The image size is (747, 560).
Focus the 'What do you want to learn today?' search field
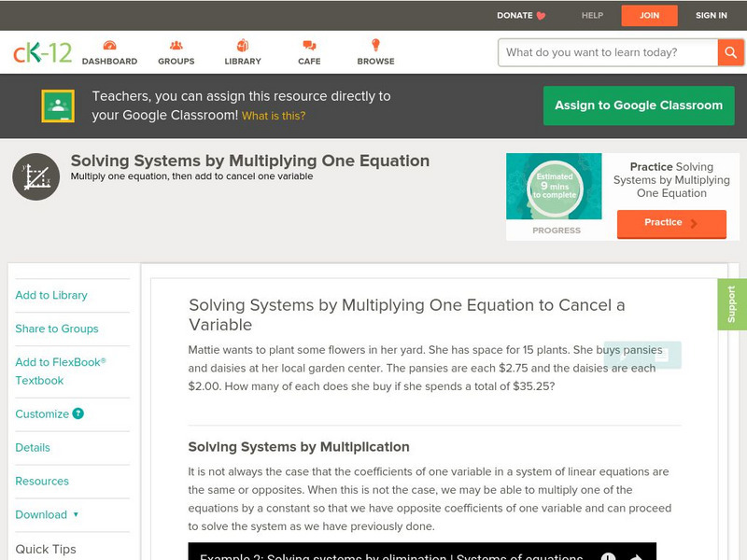click(608, 52)
